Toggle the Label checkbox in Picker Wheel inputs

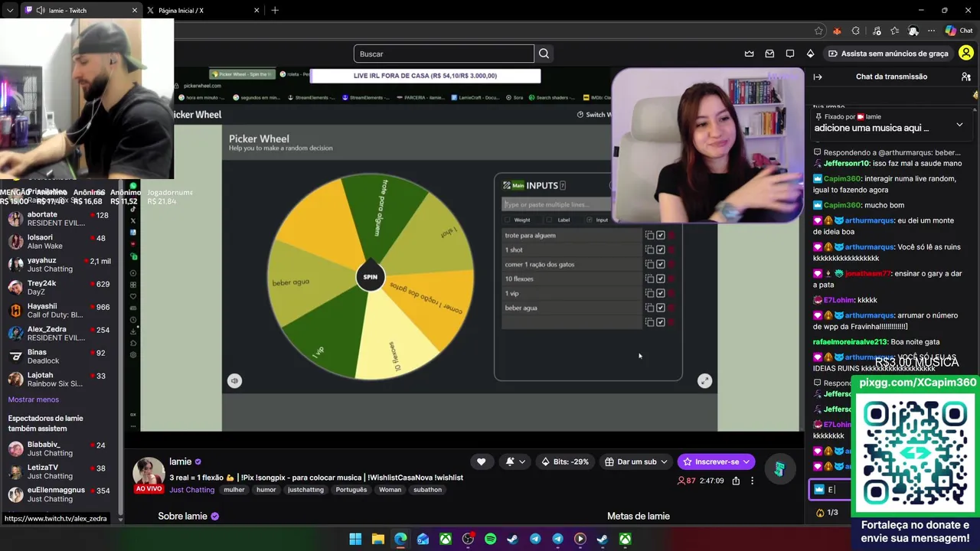(x=548, y=220)
